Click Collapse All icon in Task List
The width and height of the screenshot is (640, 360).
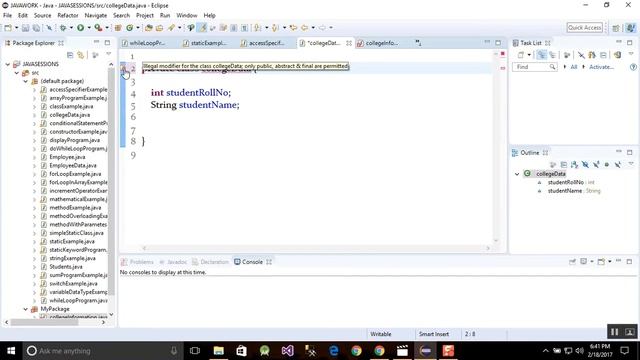[603, 55]
